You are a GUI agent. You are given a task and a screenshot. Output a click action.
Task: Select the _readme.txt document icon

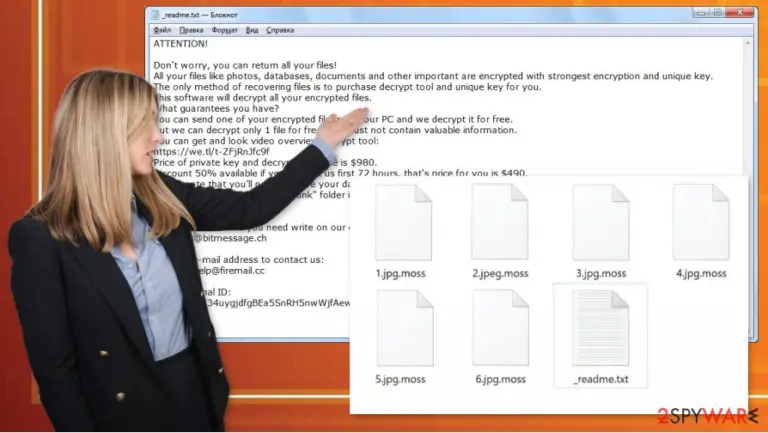600,328
